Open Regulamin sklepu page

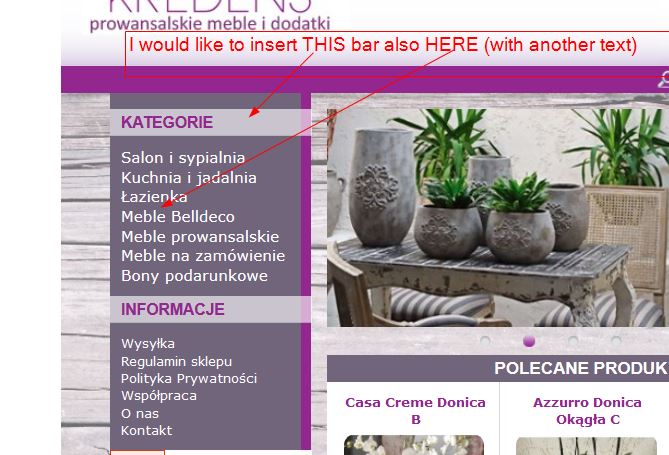pos(176,362)
